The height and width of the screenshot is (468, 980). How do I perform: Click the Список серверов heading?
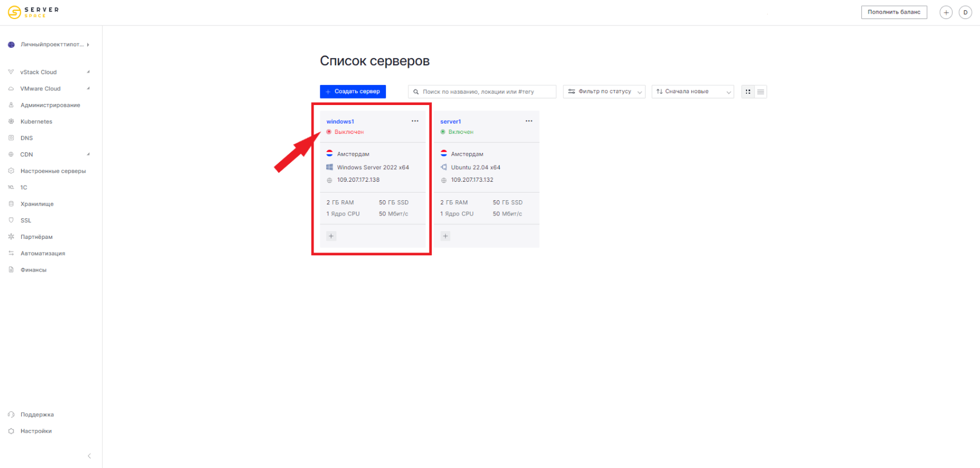[375, 61]
